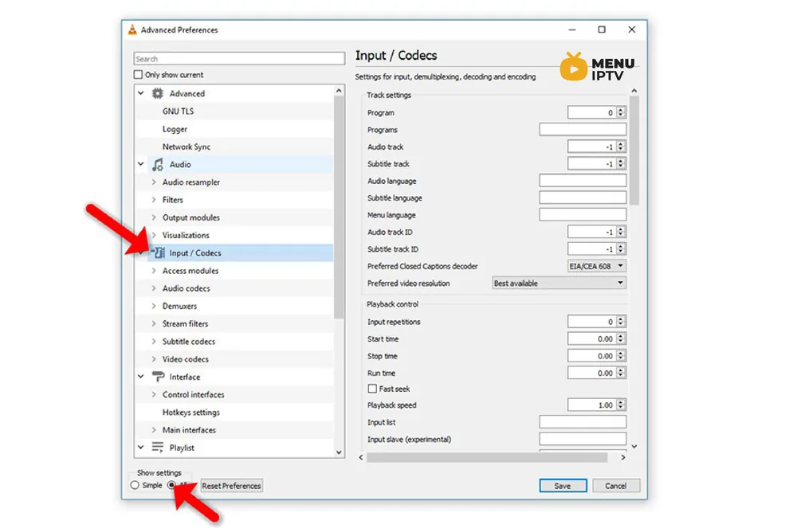Image resolution: width=797 pixels, height=532 pixels.
Task: Expand the Audio codecs node
Action: click(154, 288)
